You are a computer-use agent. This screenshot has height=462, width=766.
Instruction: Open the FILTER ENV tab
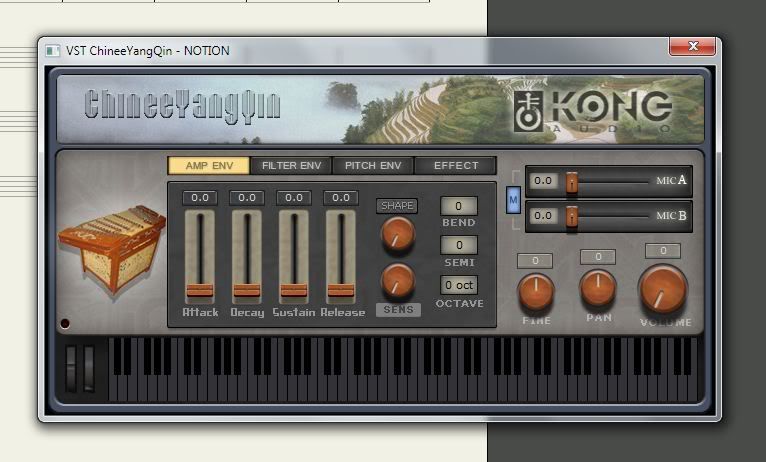click(291, 166)
